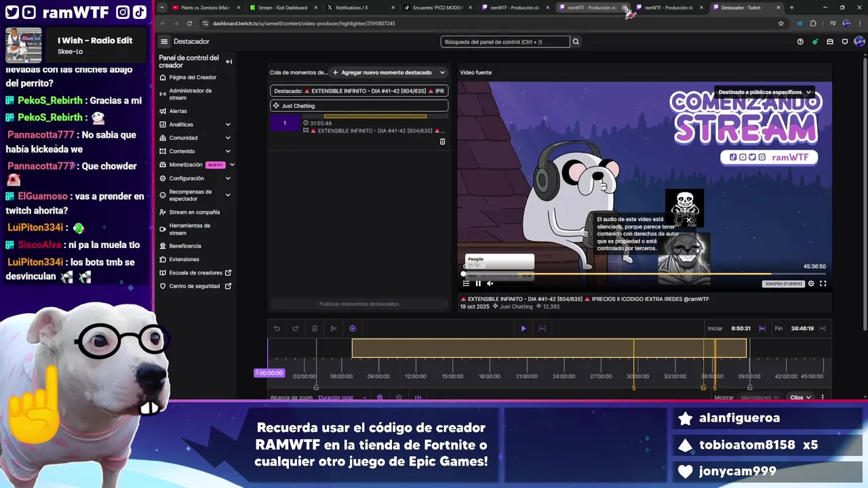The image size is (868, 488).
Task: Open the Duración total zoom range dropdown
Action: point(342,398)
